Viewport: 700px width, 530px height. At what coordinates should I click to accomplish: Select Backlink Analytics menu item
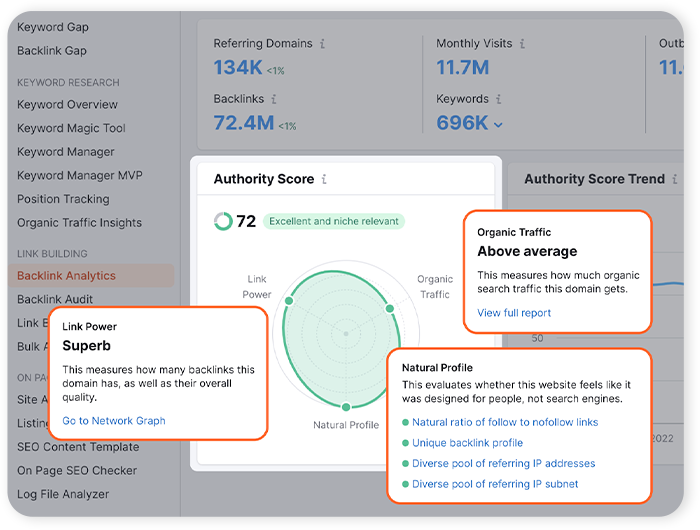(91, 275)
